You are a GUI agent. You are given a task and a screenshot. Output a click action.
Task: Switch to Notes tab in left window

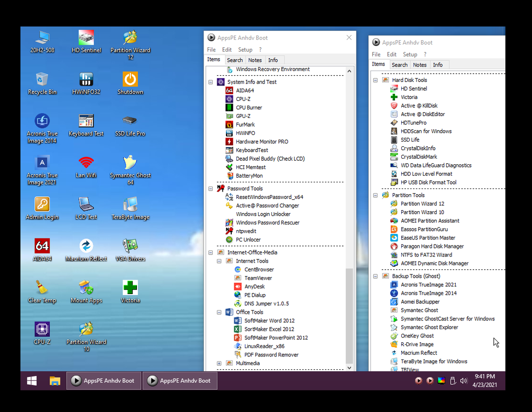(x=255, y=60)
